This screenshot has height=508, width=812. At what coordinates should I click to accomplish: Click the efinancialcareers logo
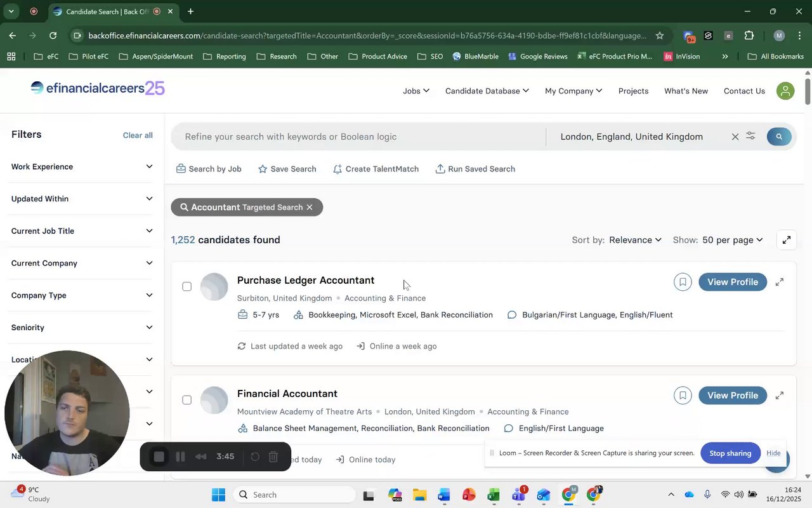tap(98, 88)
